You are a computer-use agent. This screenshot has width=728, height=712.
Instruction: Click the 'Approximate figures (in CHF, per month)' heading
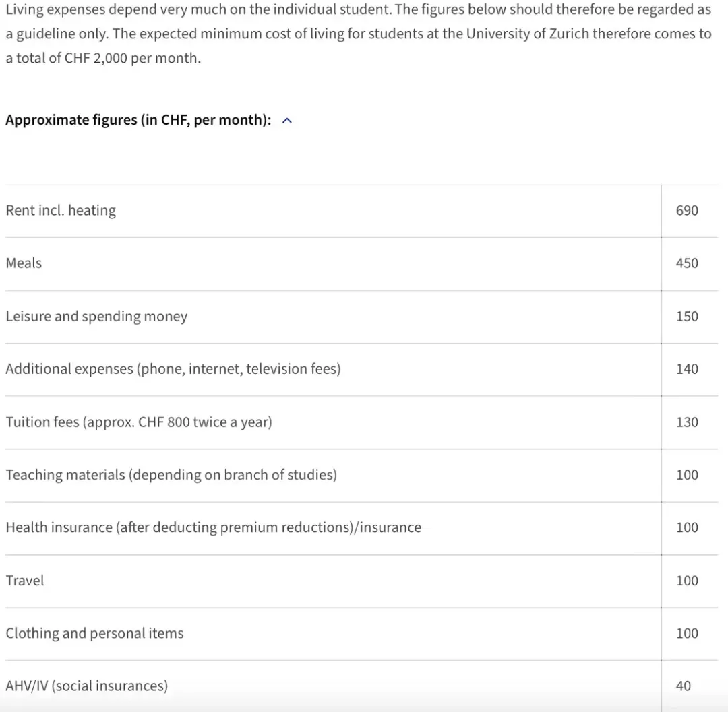click(138, 120)
